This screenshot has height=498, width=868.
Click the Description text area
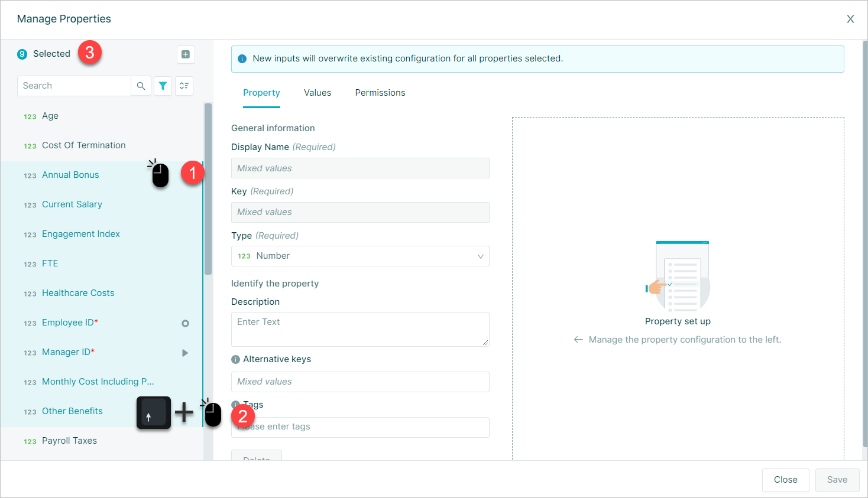tap(360, 329)
